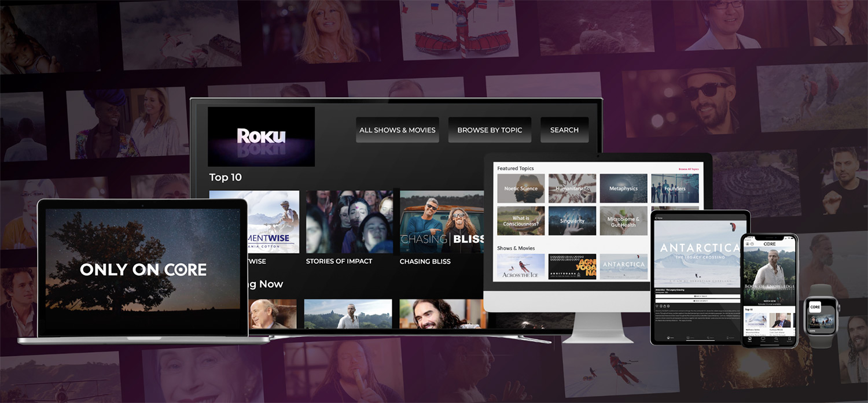Viewport: 868px width, 403px height.
Task: Tap the Home icon on the iPad bottom bar
Action: click(x=668, y=337)
